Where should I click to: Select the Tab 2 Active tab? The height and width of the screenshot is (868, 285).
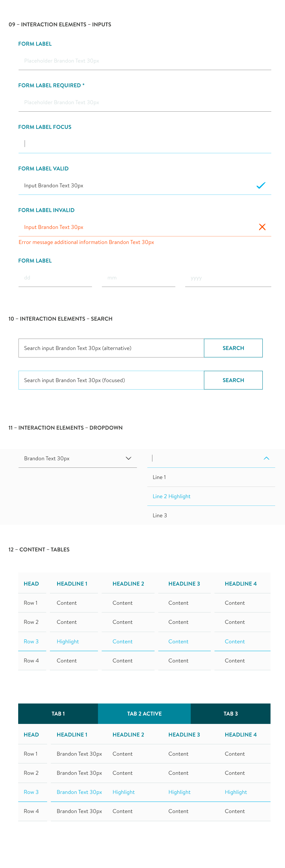(144, 714)
